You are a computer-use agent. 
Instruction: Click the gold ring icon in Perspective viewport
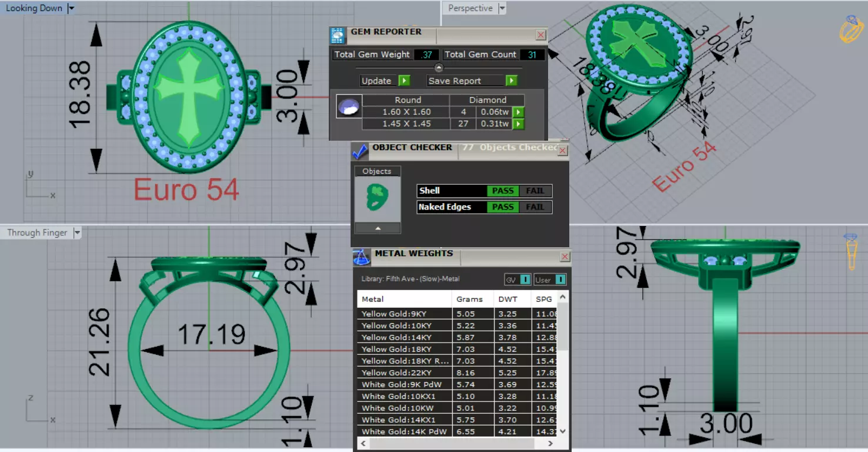pos(850,29)
